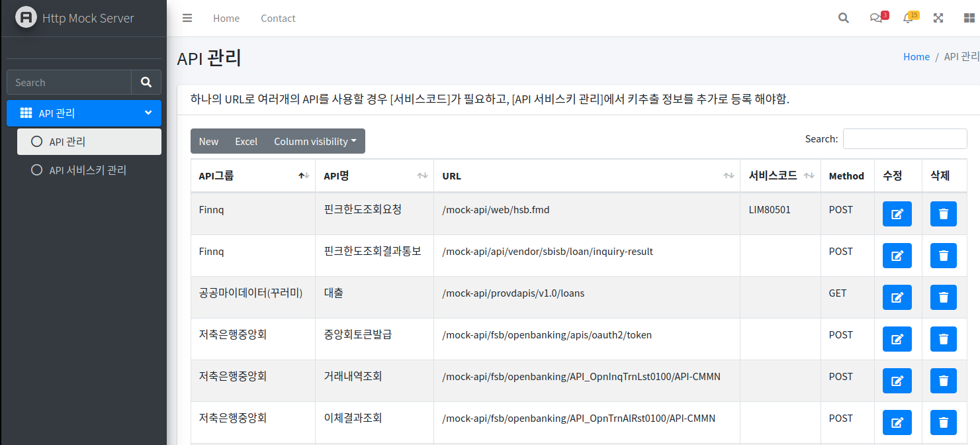The image size is (980, 445).
Task: Follow the Home breadcrumb link
Action: [x=916, y=57]
